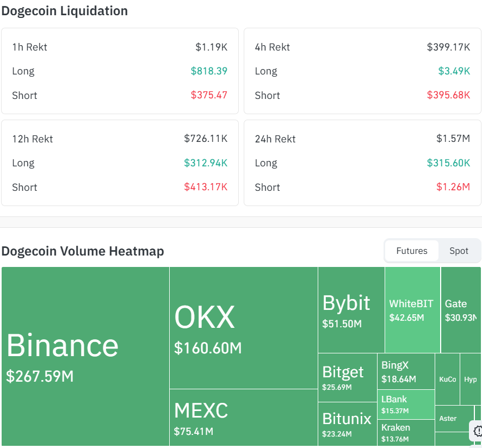Select the OKX heatmap tile
482x448 pixels.
tap(244, 328)
